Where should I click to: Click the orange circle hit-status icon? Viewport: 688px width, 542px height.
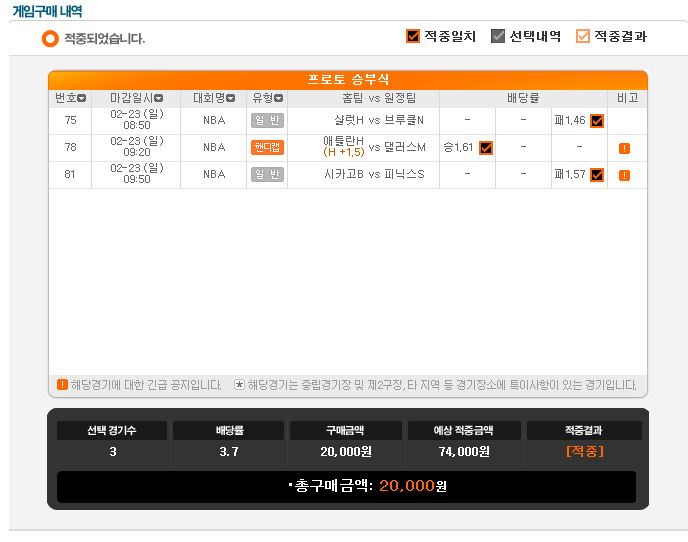tap(50, 39)
